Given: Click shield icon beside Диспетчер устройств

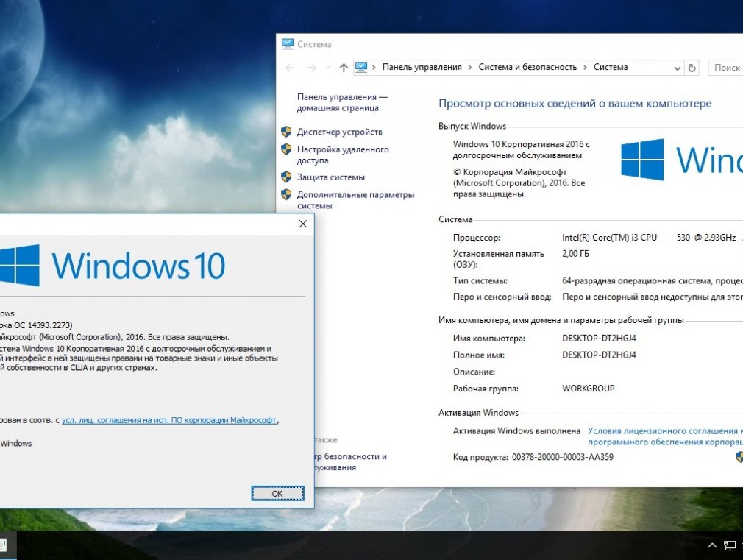Looking at the screenshot, I should coord(286,131).
